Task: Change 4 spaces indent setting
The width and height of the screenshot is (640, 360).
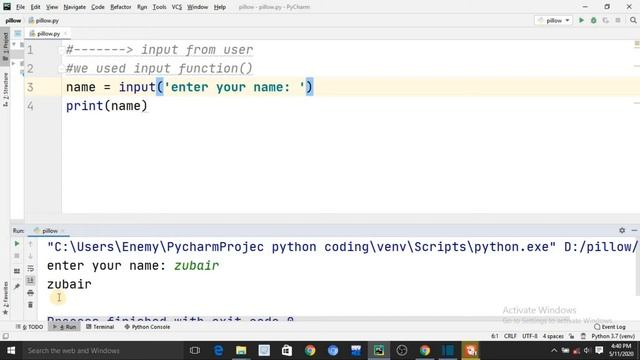Action: click(553, 336)
